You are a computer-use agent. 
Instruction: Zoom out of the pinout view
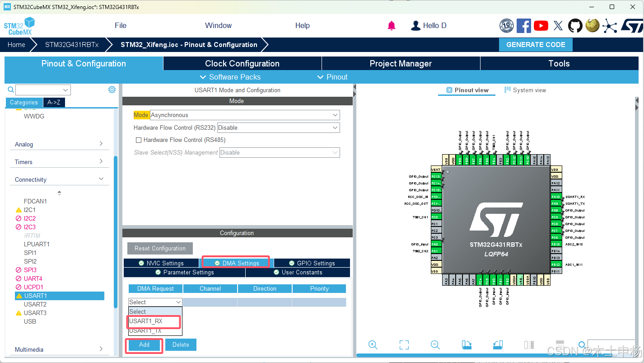[435, 345]
